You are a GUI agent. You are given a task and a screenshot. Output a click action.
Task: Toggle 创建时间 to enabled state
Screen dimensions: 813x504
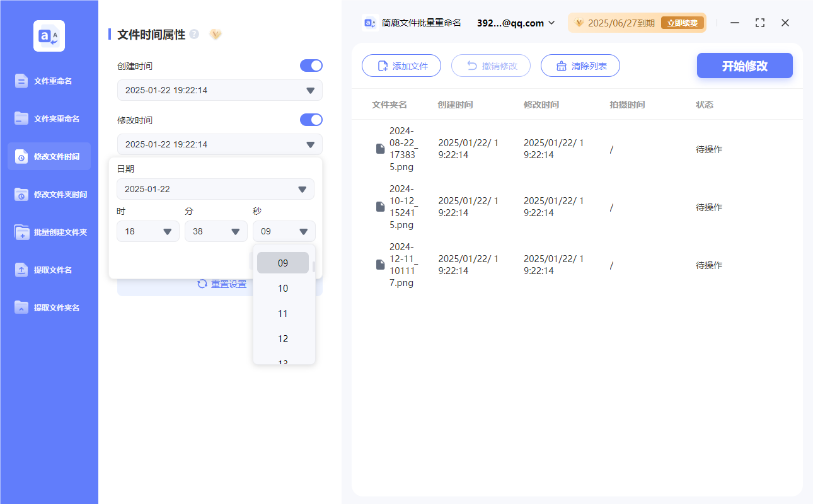coord(311,65)
